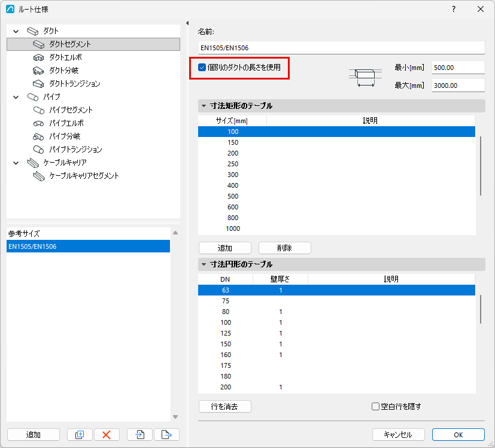Select the DN 125 row

336,333
